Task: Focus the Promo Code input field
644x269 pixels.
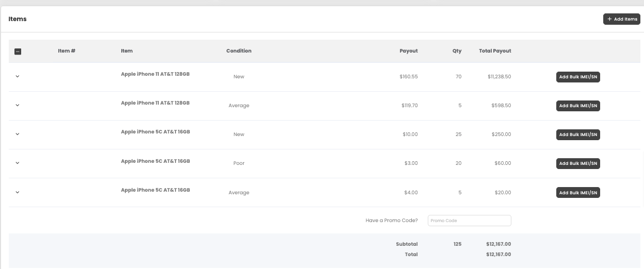Action: (x=470, y=221)
